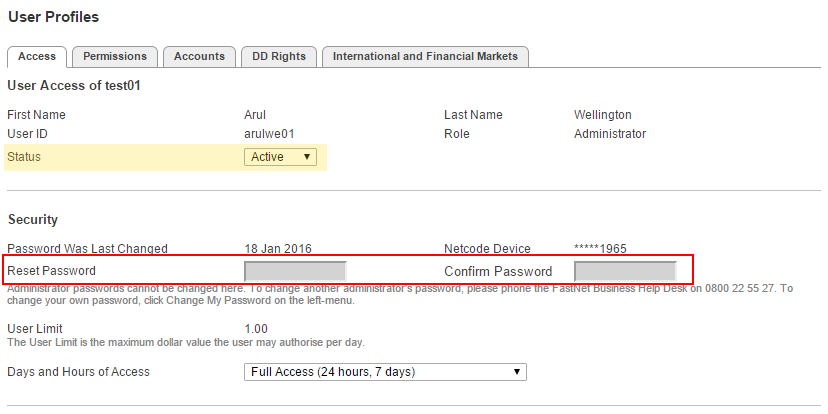Click the Last Name value Wellington
The width and height of the screenshot is (828, 414).
click(x=602, y=115)
